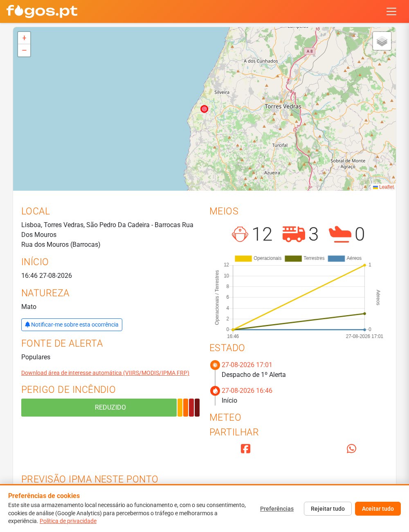Click the fire truck terrestres icon

[x=294, y=234]
